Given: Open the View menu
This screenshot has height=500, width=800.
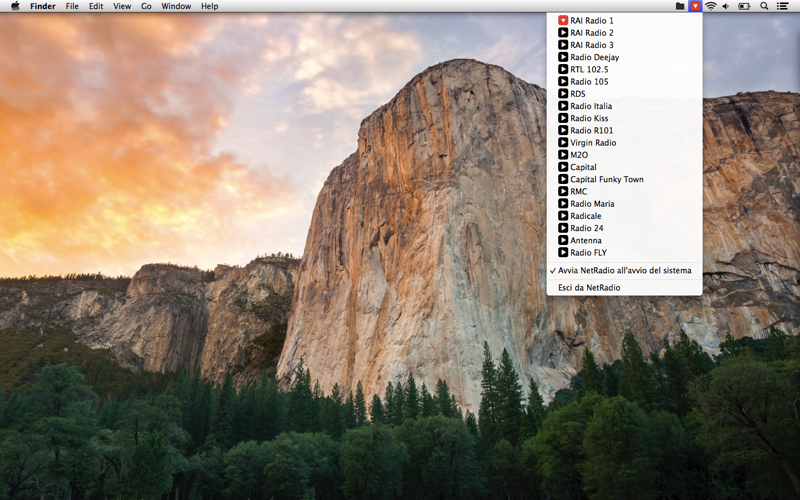Looking at the screenshot, I should pyautogui.click(x=122, y=6).
